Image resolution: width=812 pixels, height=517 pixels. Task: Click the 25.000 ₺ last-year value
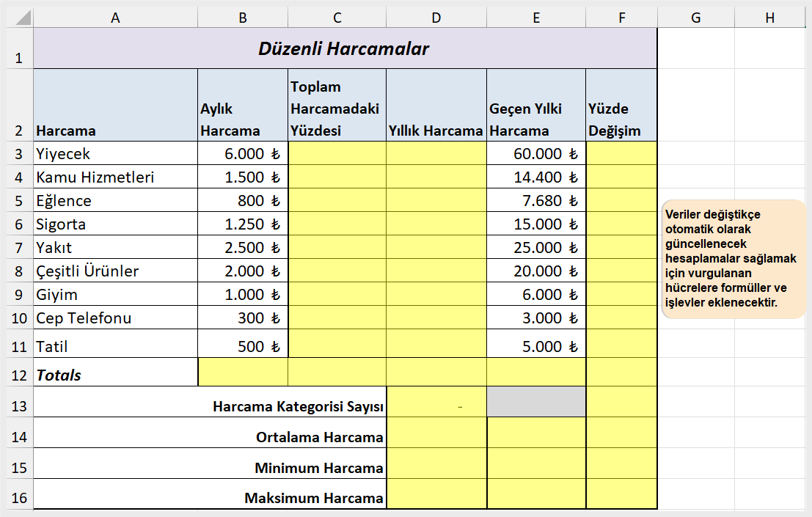click(536, 247)
